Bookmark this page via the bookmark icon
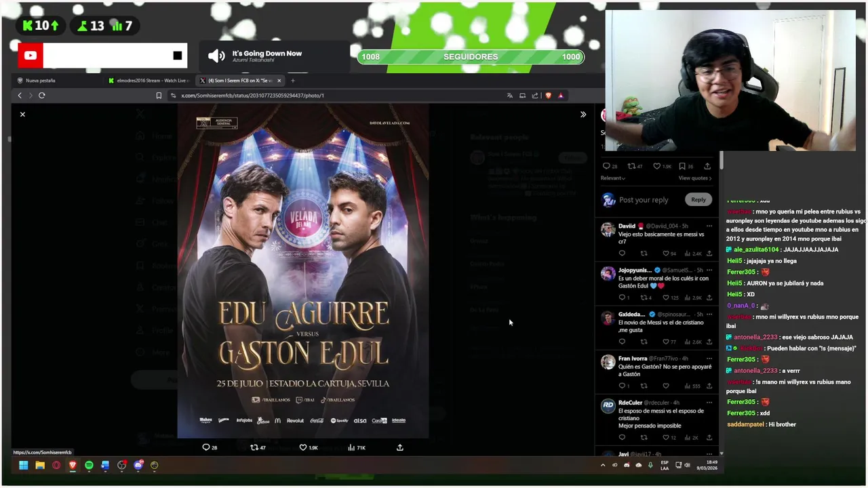 pos(159,96)
